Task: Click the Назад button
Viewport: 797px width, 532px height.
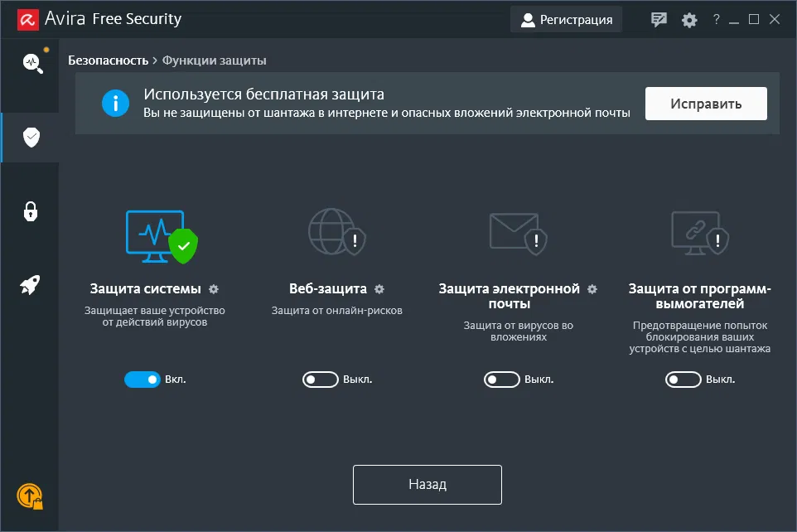Action: 427,485
